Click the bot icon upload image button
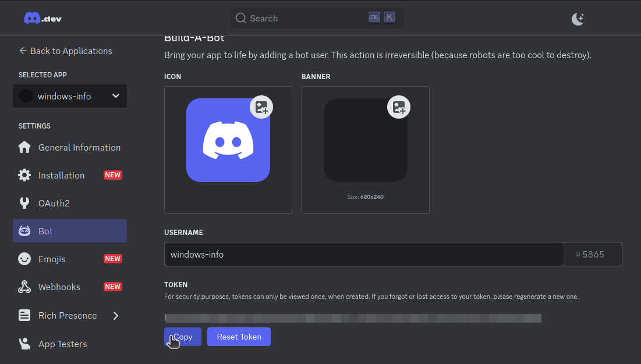 (x=261, y=108)
